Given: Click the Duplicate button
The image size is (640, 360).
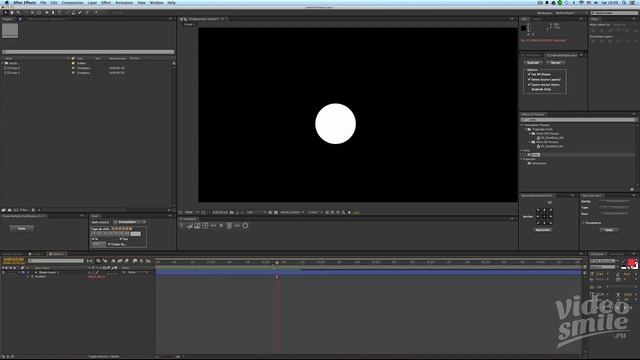Looking at the screenshot, I should (533, 62).
